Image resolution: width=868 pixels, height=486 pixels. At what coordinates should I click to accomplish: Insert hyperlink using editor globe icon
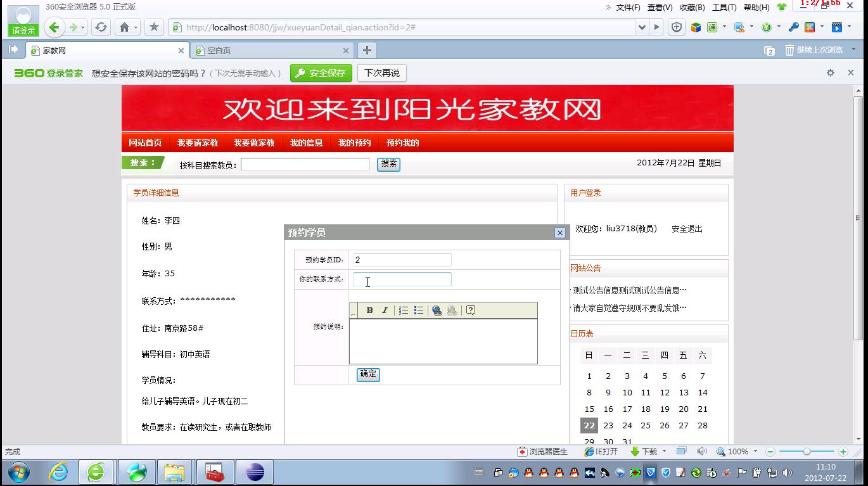(x=437, y=310)
